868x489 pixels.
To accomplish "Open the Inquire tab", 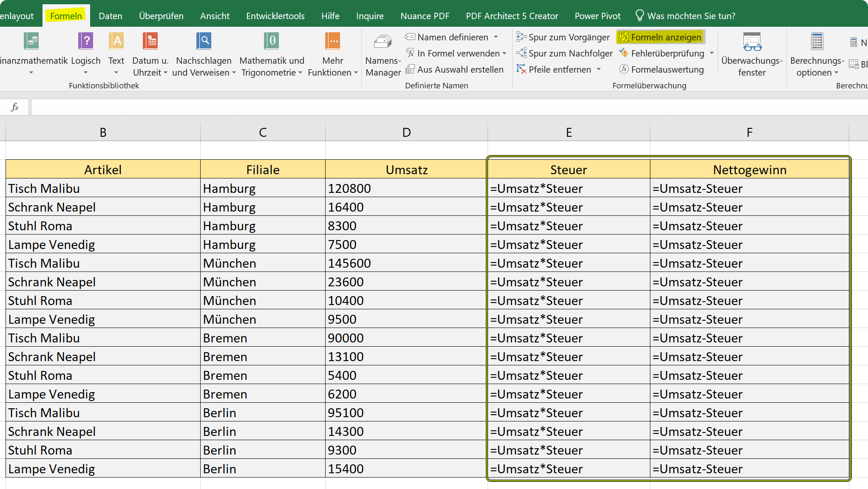I will pyautogui.click(x=370, y=16).
